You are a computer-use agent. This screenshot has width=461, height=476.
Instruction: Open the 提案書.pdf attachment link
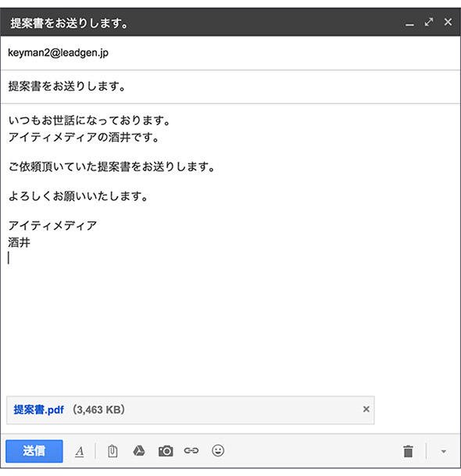point(38,410)
